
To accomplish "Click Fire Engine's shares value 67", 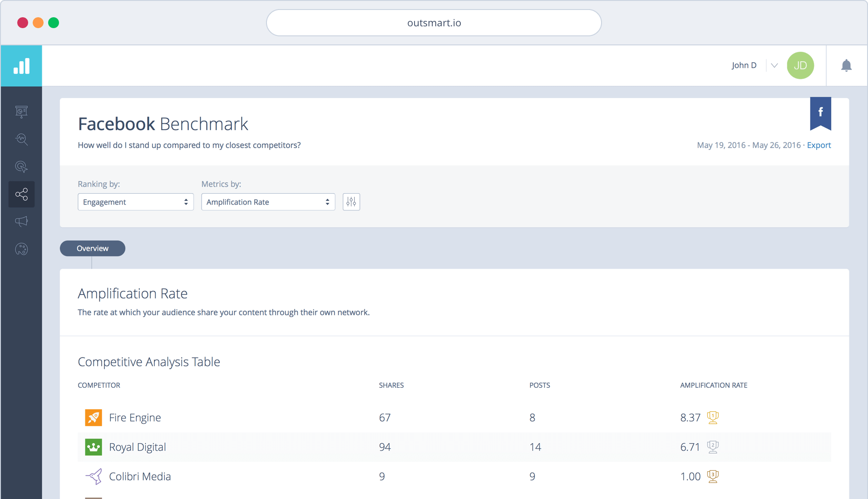I will (x=385, y=417).
